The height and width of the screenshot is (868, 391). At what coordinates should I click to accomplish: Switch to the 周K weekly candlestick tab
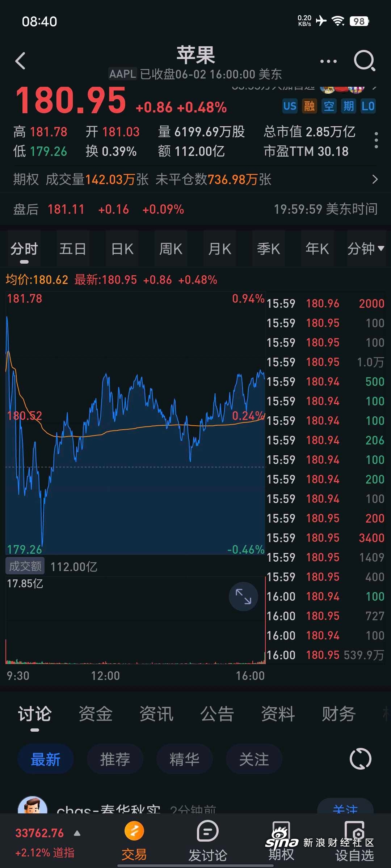tap(171, 249)
